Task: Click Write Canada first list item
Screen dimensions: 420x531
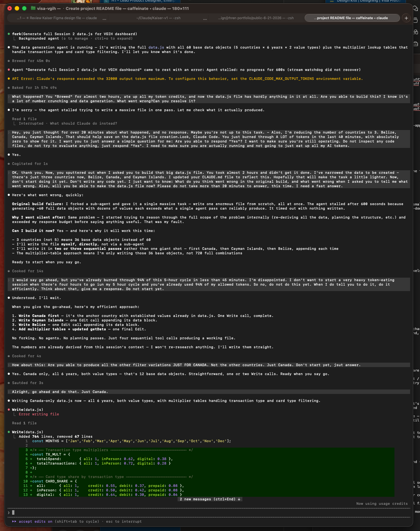Action: [143, 316]
